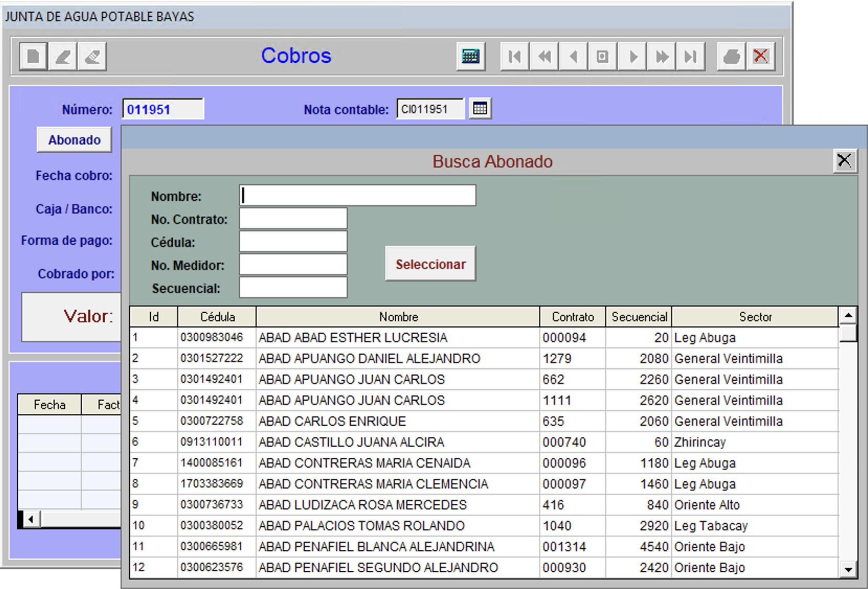Go to the previous record arrow
Image resolution: width=868 pixels, height=589 pixels.
point(573,56)
